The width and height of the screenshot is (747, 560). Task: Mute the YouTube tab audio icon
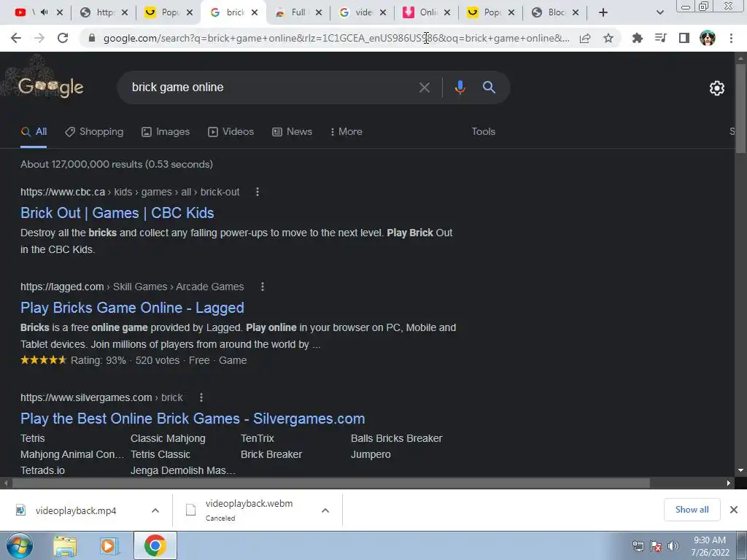tap(44, 12)
